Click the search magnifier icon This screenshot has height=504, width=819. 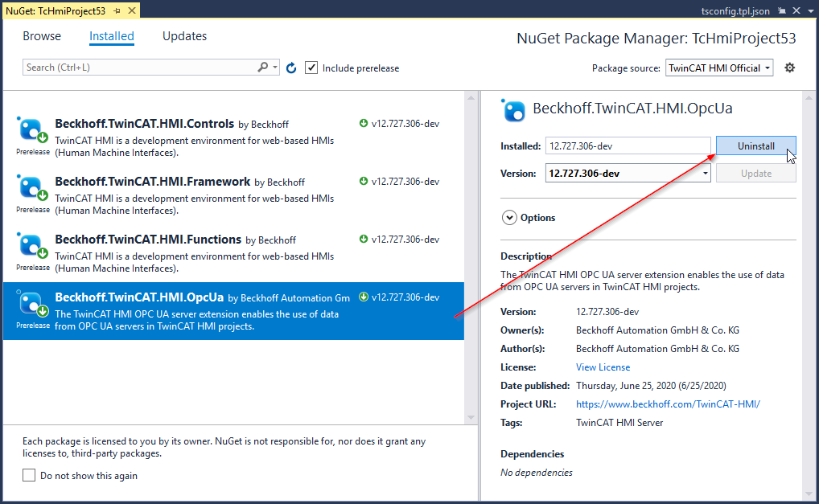click(x=263, y=67)
